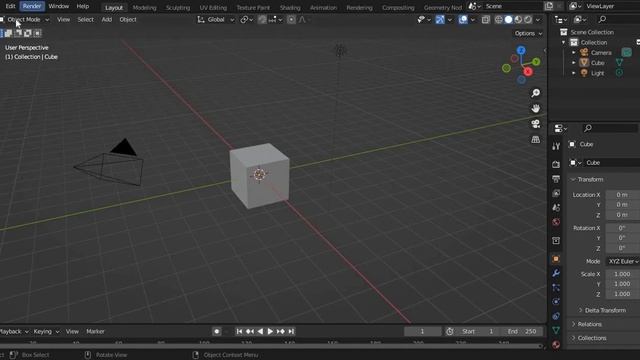Screen dimensions: 640x360
Task: Open the XYZ Euler rotation mode dropdown
Action: pyautogui.click(x=623, y=261)
